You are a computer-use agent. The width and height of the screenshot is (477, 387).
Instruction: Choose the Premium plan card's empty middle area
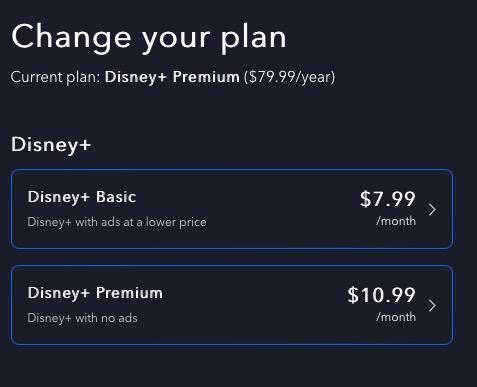(x=253, y=305)
